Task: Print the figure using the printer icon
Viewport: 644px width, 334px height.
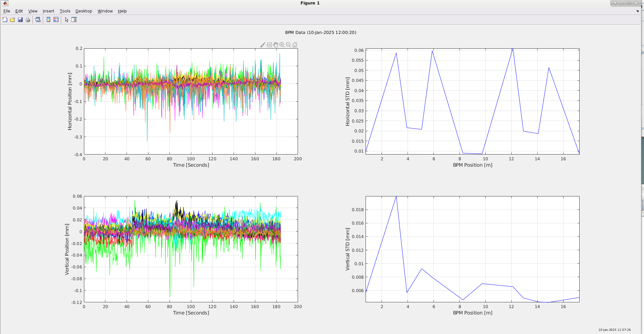Action: 28,20
